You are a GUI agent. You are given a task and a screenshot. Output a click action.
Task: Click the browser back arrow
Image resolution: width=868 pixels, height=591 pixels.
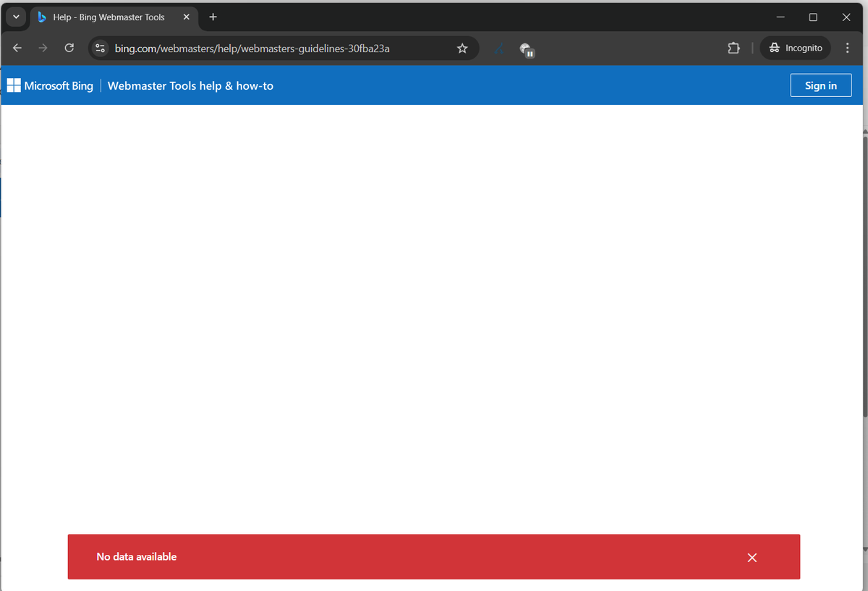17,48
